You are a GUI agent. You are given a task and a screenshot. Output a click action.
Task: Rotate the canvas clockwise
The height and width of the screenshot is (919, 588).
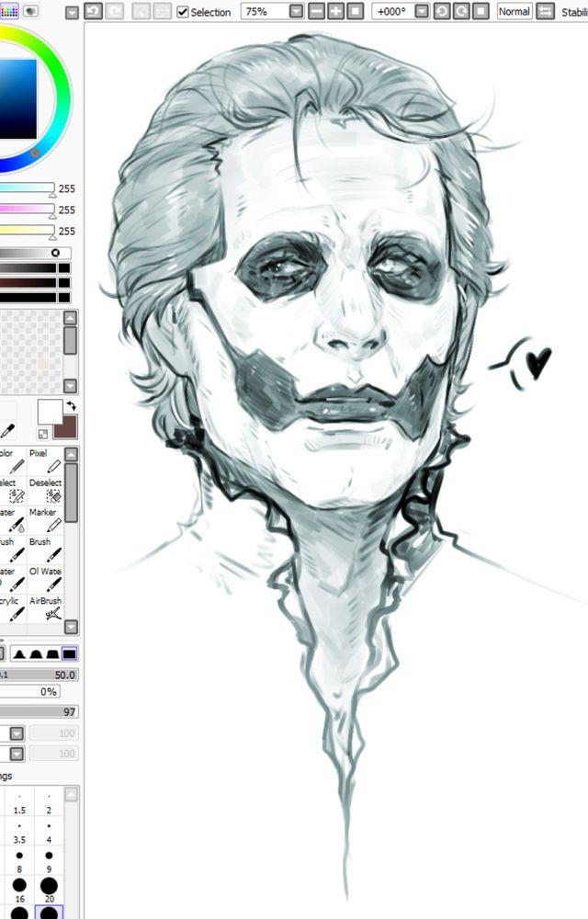click(x=461, y=11)
